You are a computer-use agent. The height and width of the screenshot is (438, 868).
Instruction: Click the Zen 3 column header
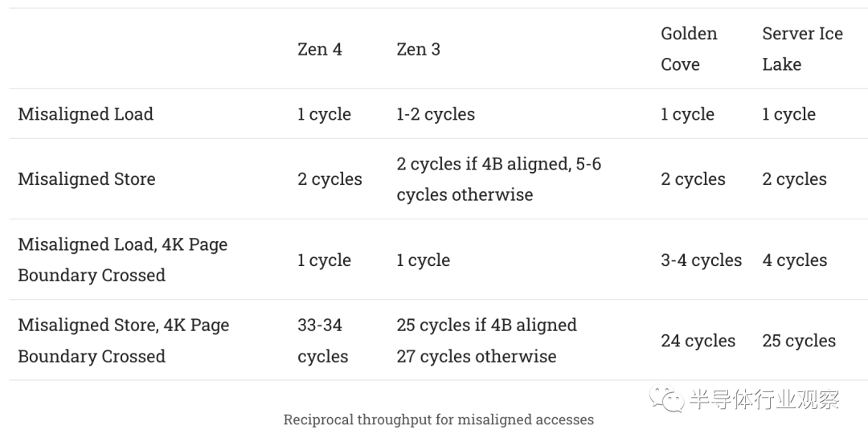point(418,49)
